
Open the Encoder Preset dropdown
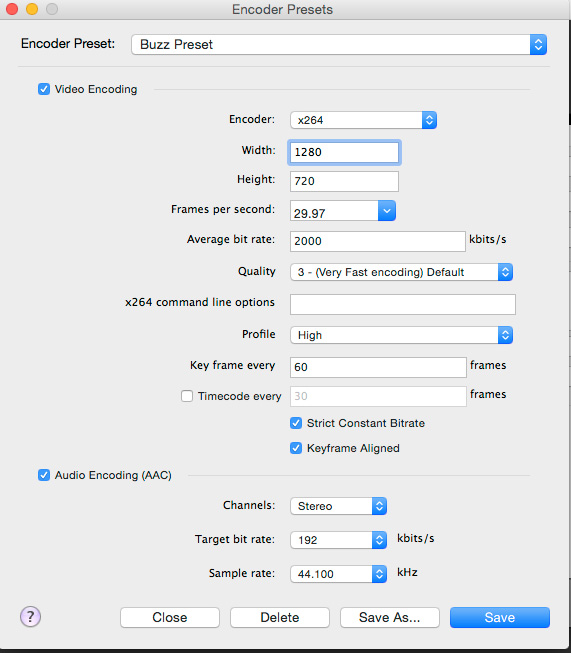point(339,45)
